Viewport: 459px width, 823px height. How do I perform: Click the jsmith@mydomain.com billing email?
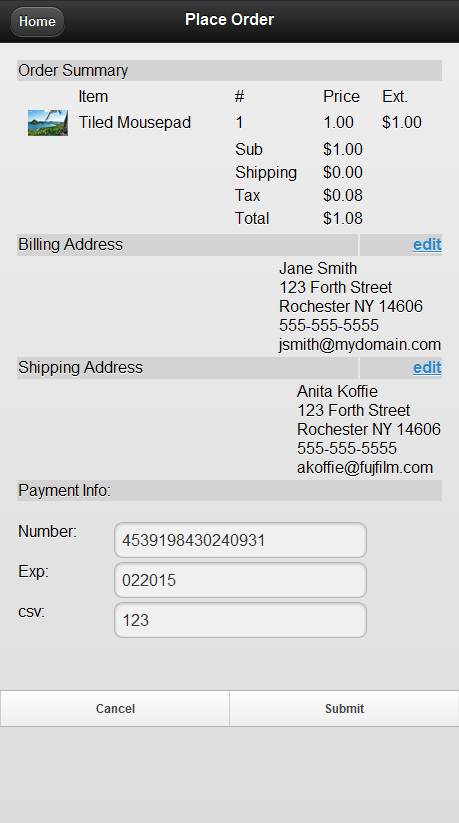point(360,344)
